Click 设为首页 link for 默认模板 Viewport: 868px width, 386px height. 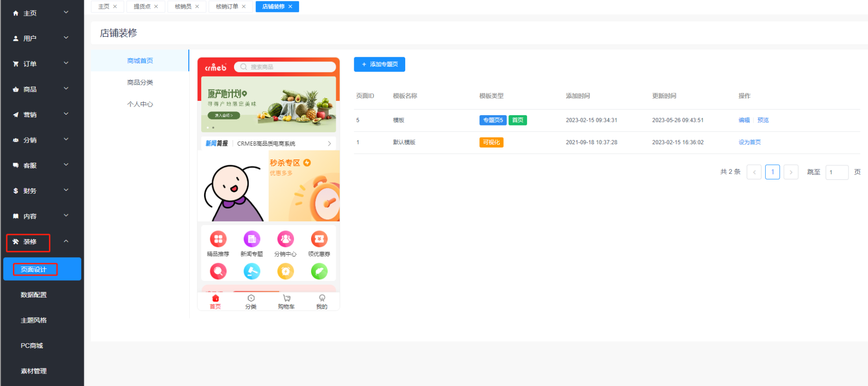749,142
